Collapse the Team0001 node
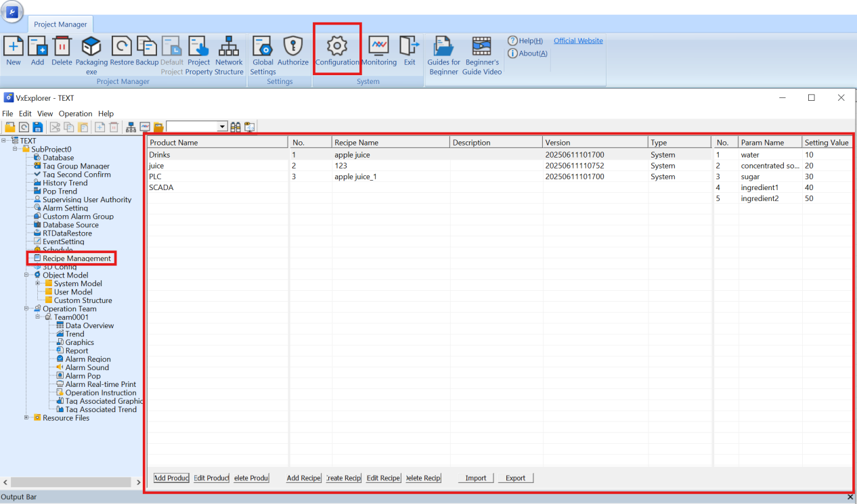857x504 pixels. click(39, 317)
